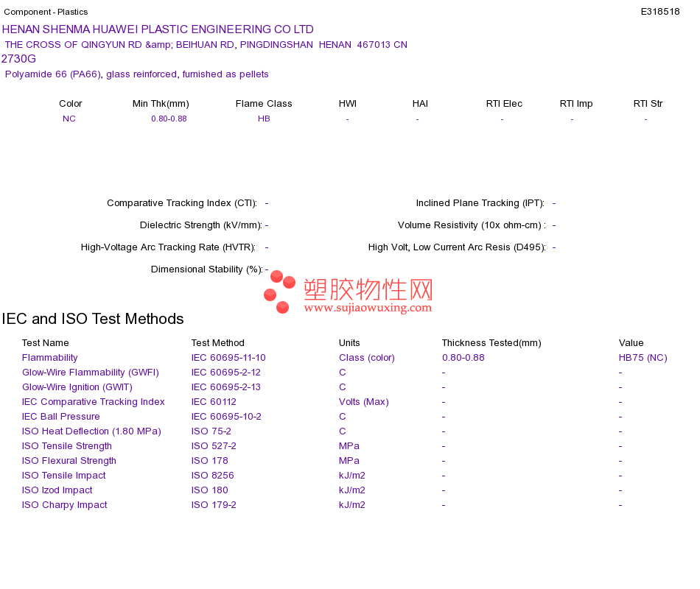Click test method ISO 180

click(x=210, y=490)
